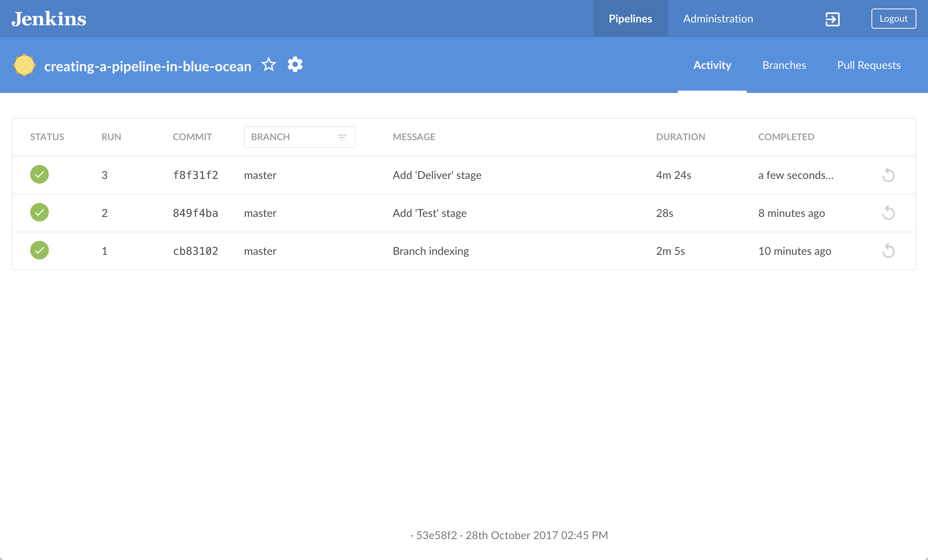Image resolution: width=928 pixels, height=560 pixels.
Task: Open the Branch filter dropdown
Action: pos(299,137)
